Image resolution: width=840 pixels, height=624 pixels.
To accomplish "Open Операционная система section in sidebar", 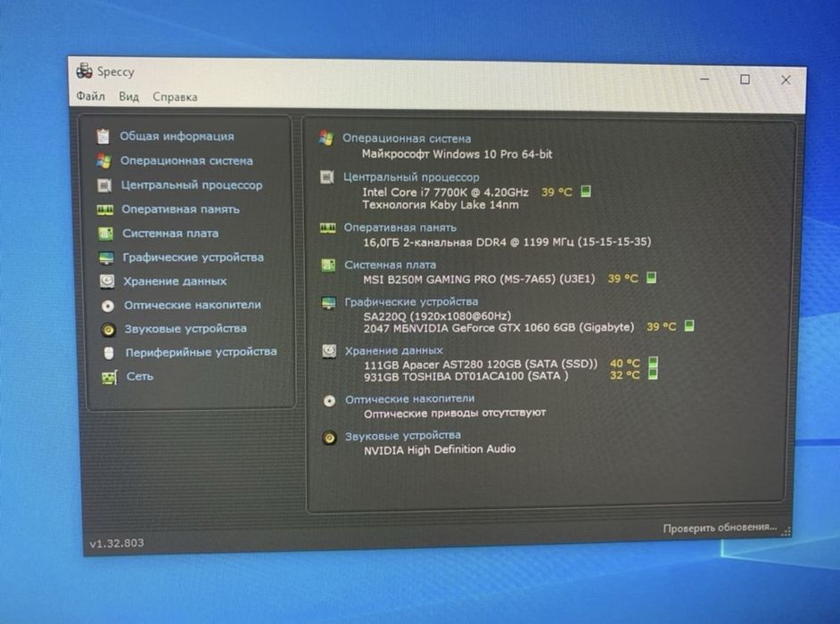I will tap(186, 160).
